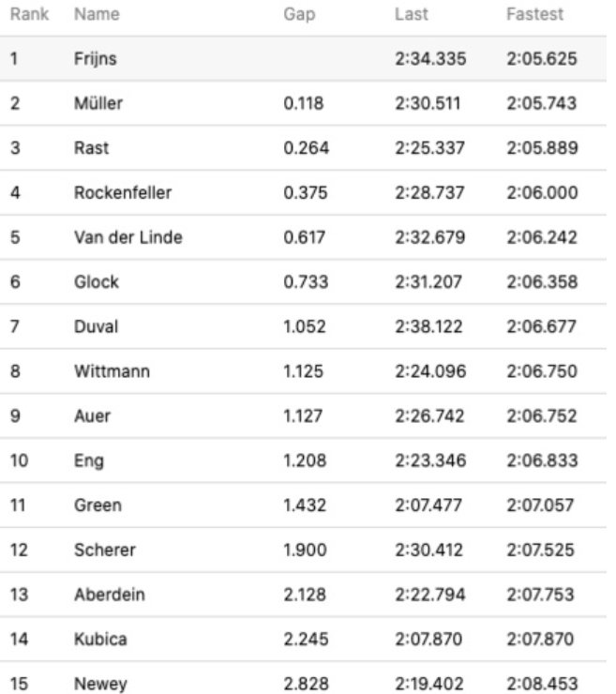Image resolution: width=616 pixels, height=694 pixels.
Task: Click Glock's fastest lap 2:06.358
Action: coord(542,282)
